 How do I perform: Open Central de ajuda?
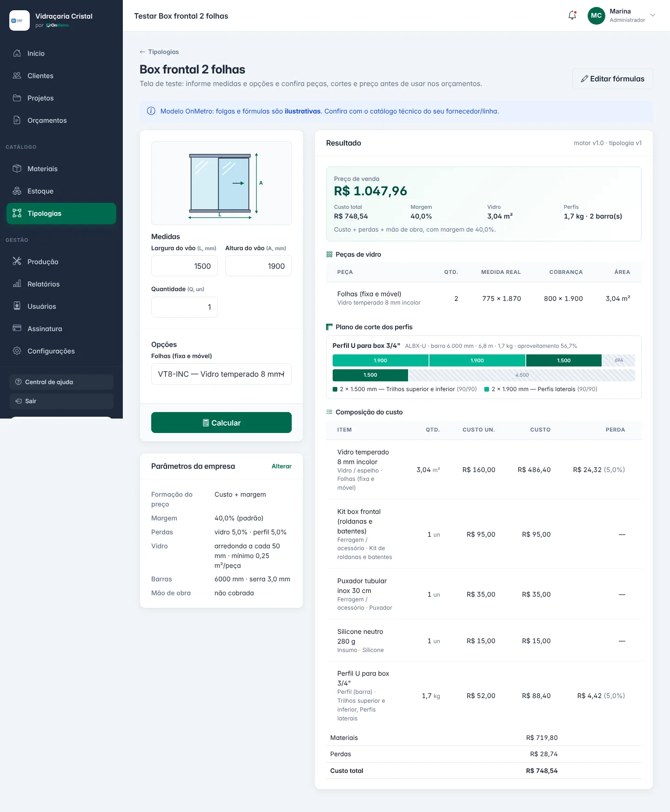(x=61, y=382)
